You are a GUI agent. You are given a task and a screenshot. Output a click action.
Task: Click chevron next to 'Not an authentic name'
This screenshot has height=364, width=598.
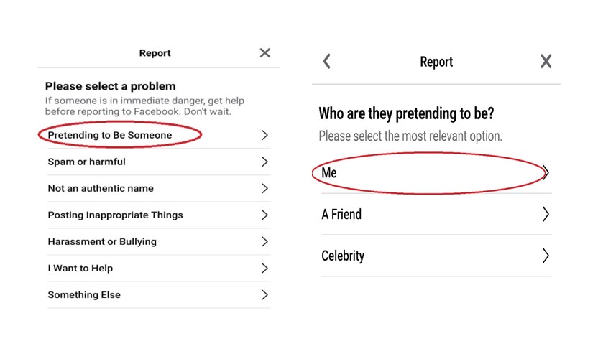coord(264,188)
